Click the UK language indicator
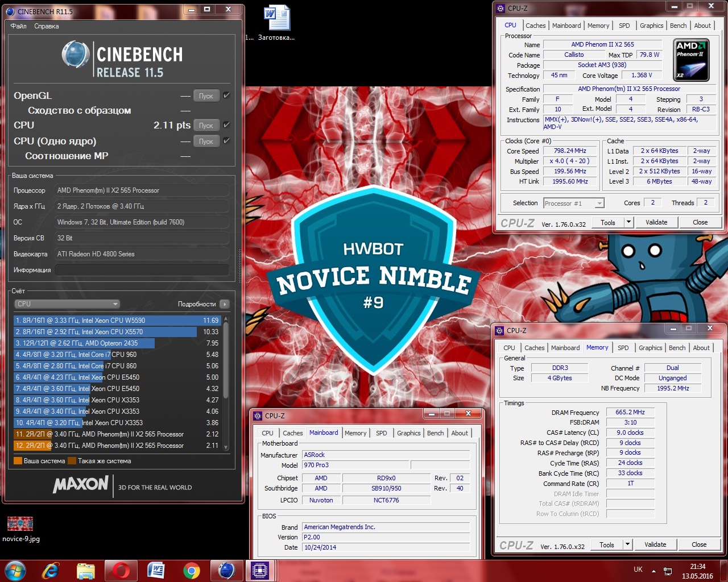Image resolution: width=728 pixels, height=582 pixels. click(638, 569)
